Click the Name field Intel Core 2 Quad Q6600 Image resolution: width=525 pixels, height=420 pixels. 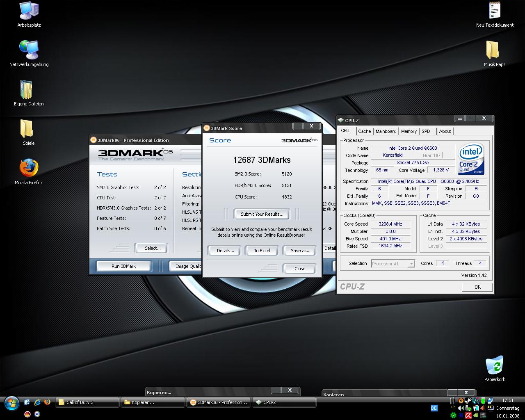pyautogui.click(x=413, y=148)
